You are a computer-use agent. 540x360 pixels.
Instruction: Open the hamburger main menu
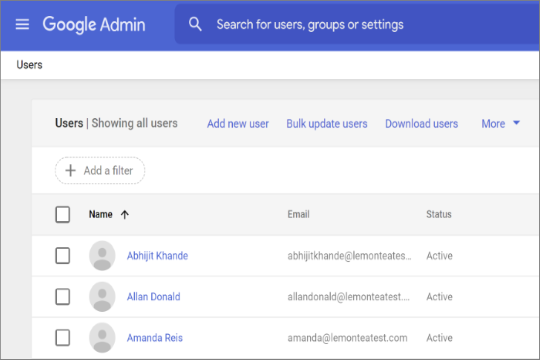(x=22, y=24)
